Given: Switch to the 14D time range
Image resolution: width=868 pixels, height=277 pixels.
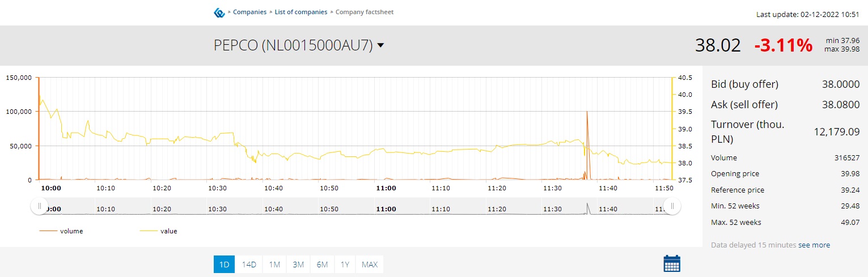Looking at the screenshot, I should pyautogui.click(x=249, y=265).
